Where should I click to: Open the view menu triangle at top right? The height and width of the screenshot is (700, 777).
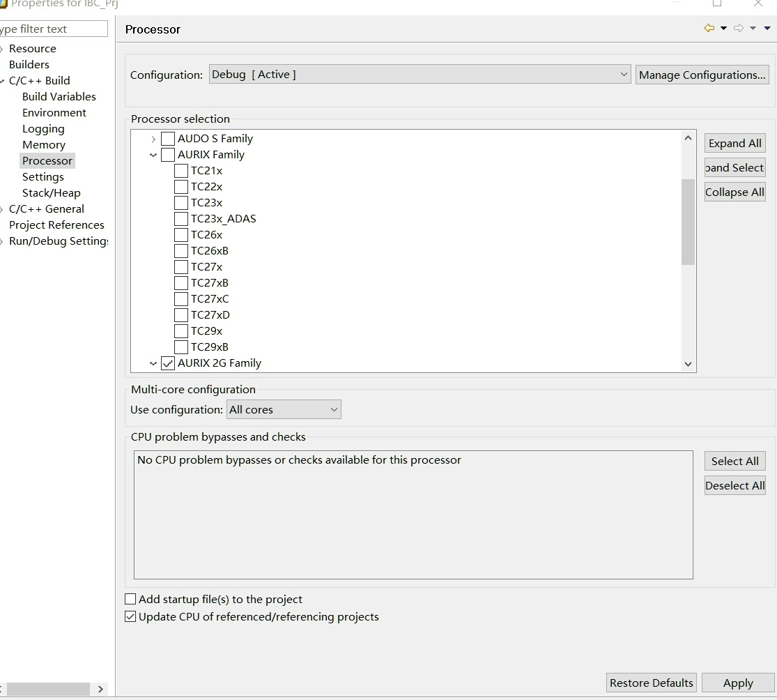(x=767, y=29)
